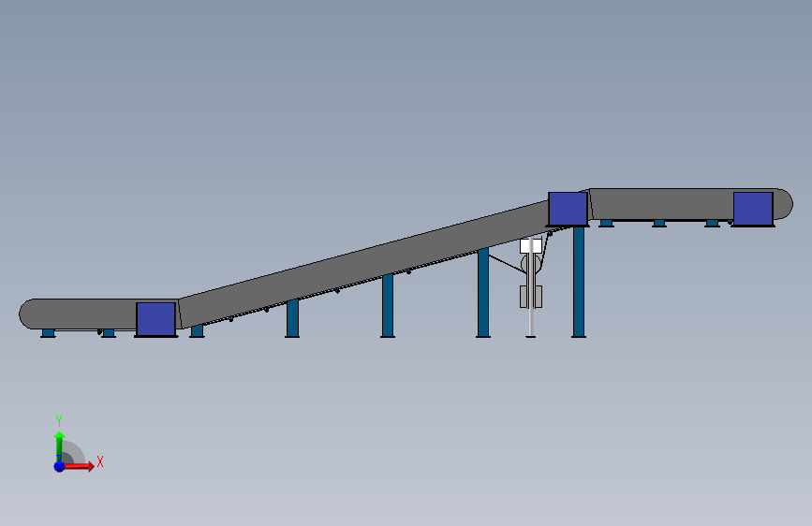Select the white motor unit under incline
Screen dimensions: 812x526
point(531,246)
